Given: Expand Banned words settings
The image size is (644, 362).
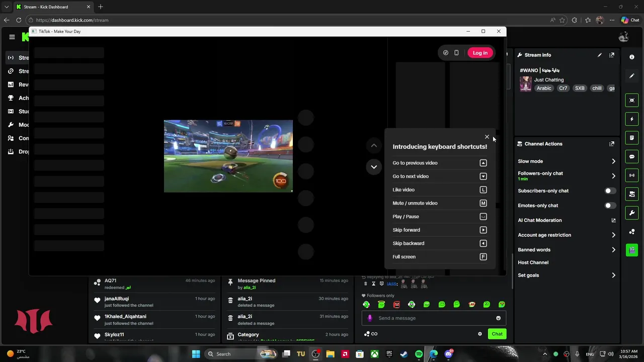Looking at the screenshot, I should point(567,250).
